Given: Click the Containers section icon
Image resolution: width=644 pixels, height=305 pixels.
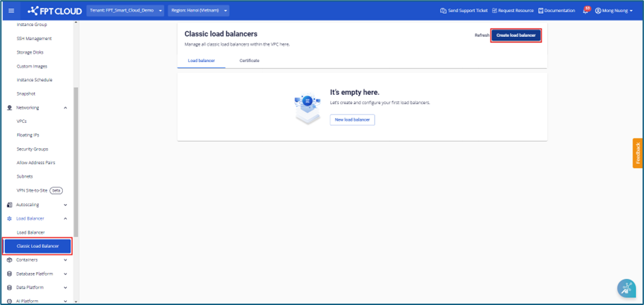Looking at the screenshot, I should coord(10,260).
